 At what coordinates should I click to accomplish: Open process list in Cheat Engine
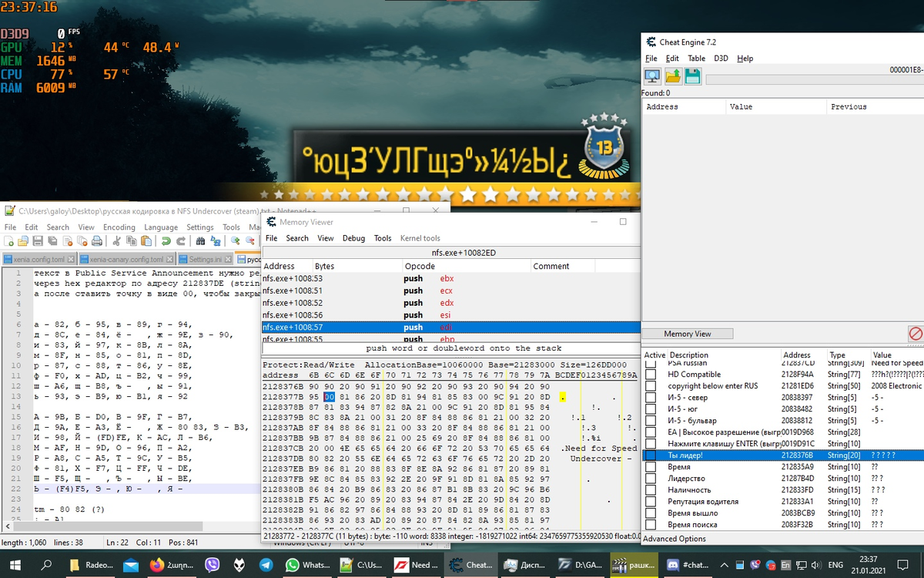(652, 76)
